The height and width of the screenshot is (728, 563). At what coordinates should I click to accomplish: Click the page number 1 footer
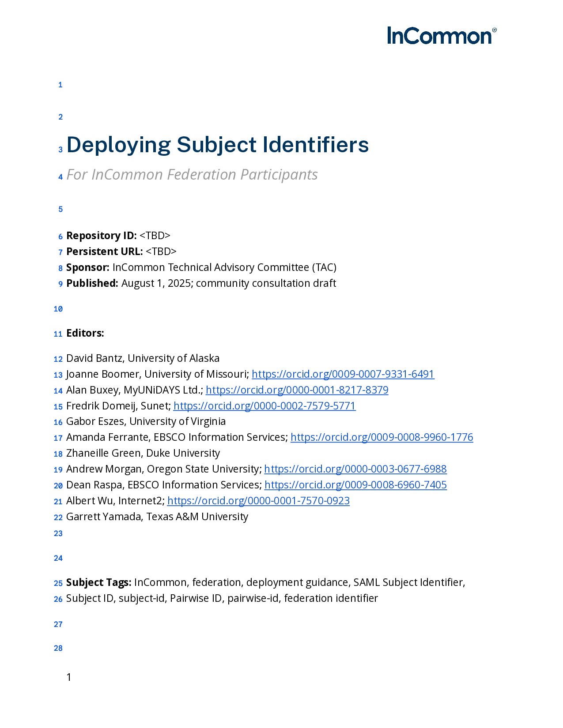coord(68,677)
